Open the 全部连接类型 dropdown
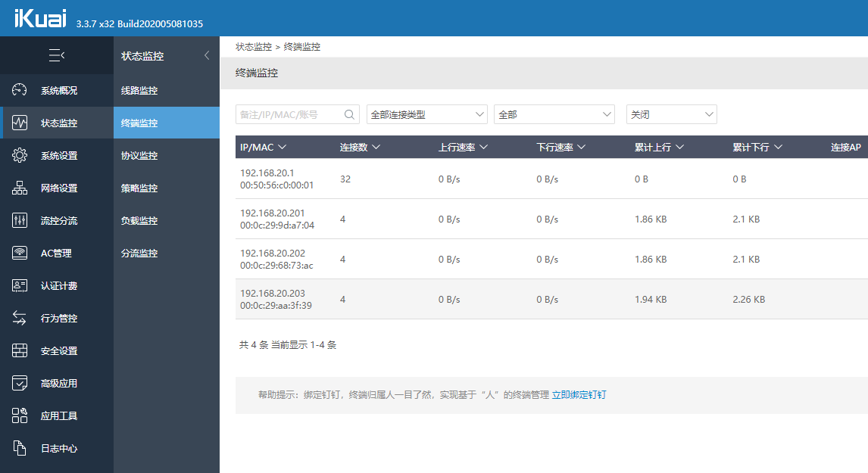 tap(426, 115)
